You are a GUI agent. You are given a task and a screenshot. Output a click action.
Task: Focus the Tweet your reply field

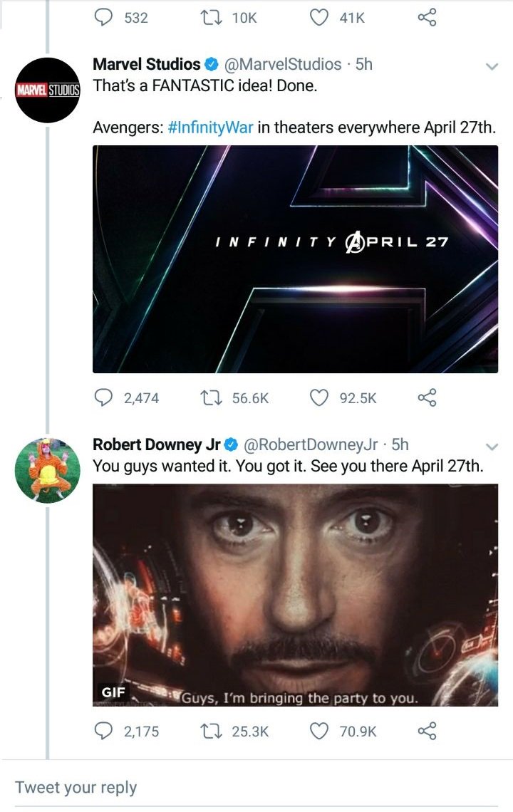click(256, 788)
